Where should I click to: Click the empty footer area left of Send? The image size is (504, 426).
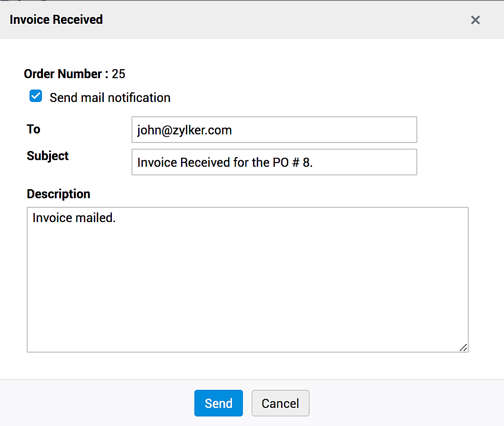point(95,403)
